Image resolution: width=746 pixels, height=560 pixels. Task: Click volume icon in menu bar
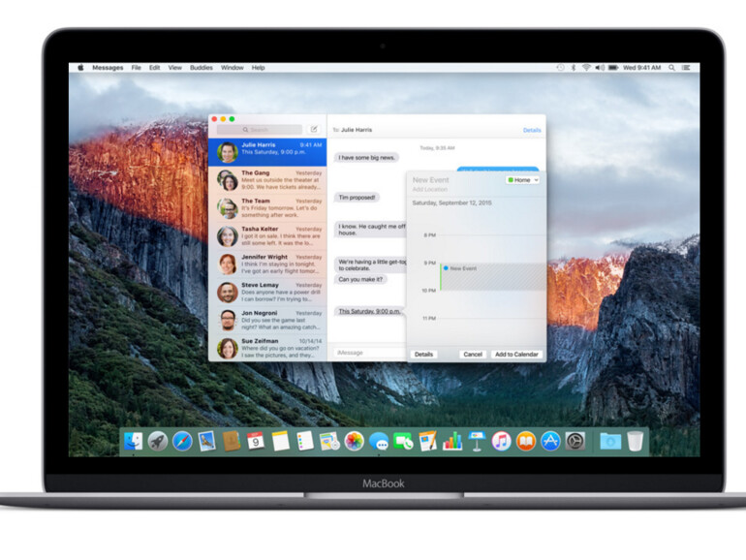[600, 68]
